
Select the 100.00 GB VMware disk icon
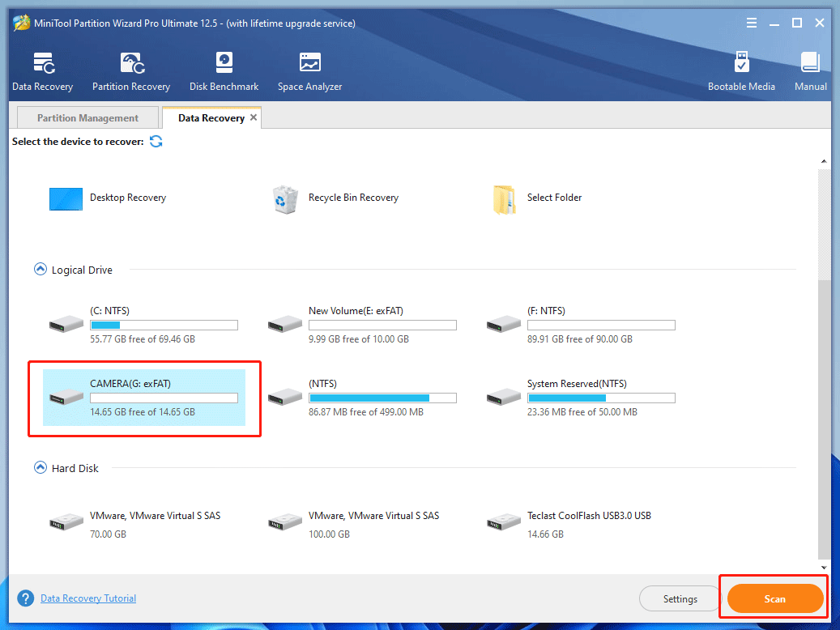tap(285, 521)
